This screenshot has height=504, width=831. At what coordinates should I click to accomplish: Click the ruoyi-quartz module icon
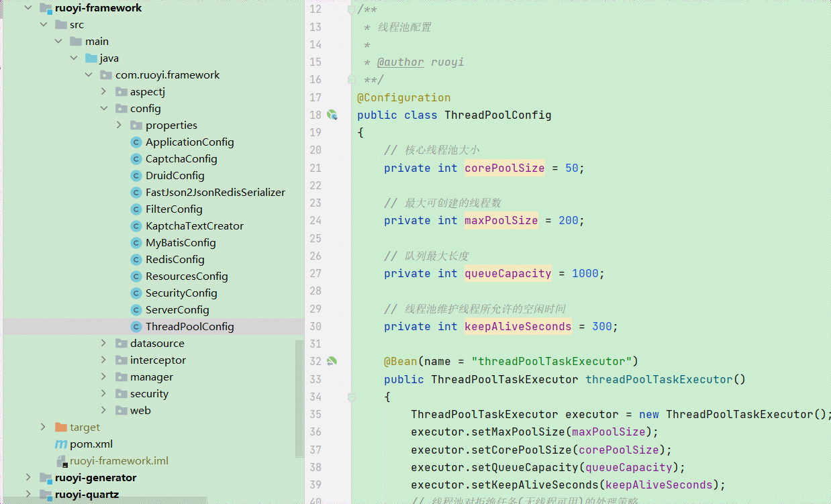46,495
